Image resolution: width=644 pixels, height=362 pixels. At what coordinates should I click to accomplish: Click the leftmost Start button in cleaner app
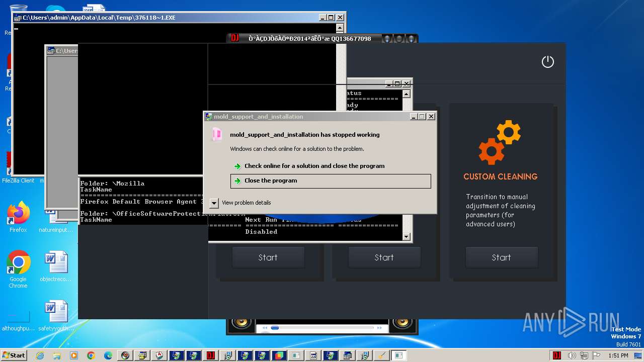[268, 257]
